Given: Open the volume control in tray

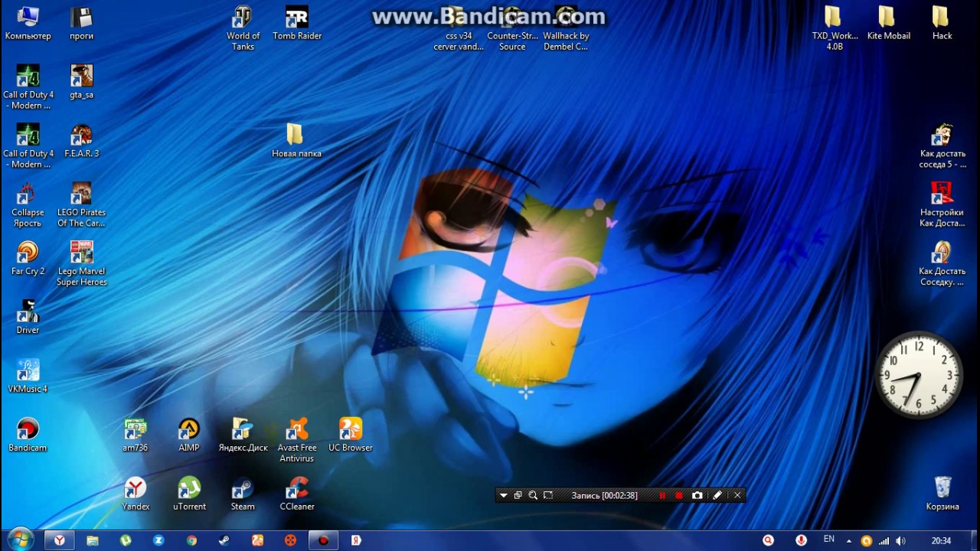Looking at the screenshot, I should click(900, 541).
